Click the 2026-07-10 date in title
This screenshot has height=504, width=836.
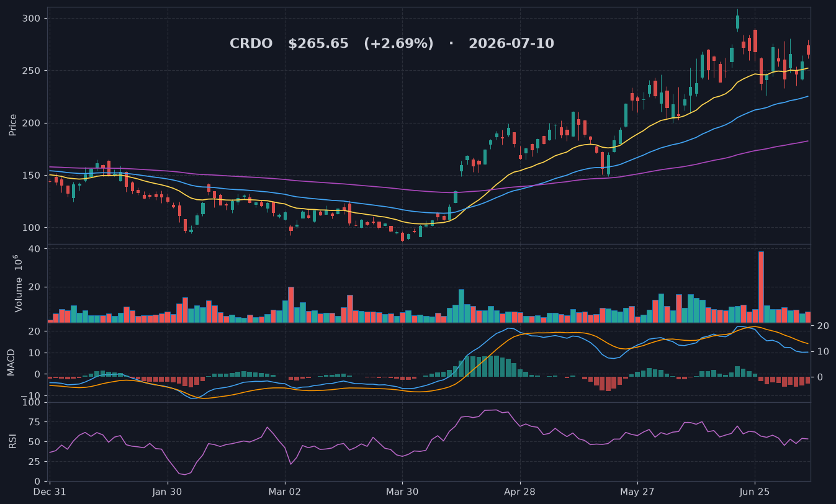coord(511,44)
